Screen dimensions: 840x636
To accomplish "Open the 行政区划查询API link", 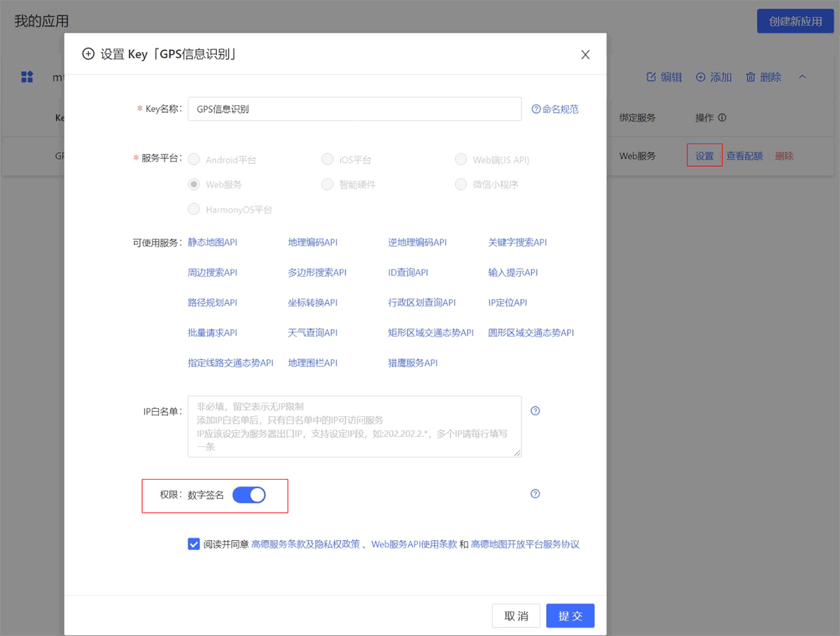I will [422, 303].
